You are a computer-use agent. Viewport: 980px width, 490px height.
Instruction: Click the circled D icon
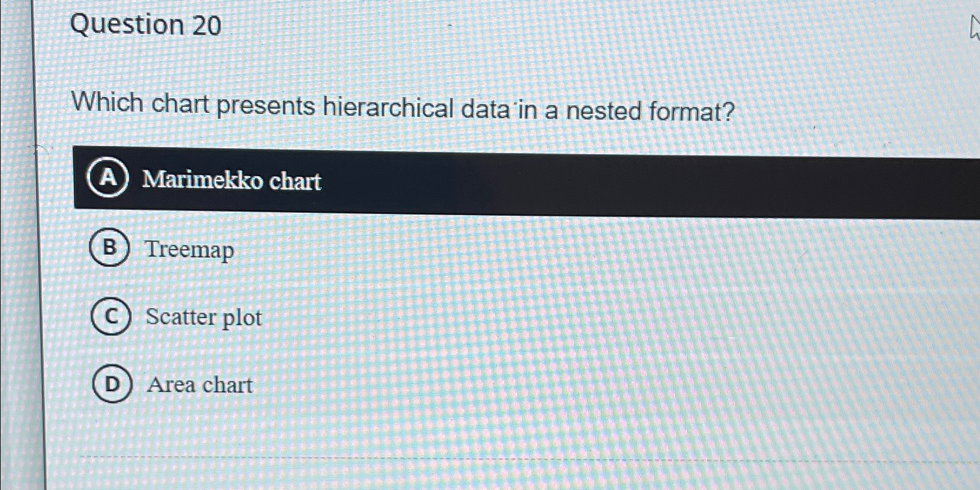click(112, 385)
